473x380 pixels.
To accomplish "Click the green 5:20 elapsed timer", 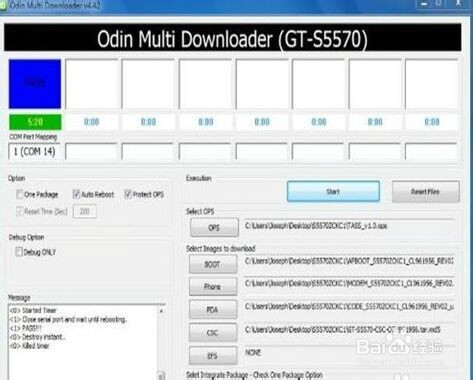I will 35,122.
